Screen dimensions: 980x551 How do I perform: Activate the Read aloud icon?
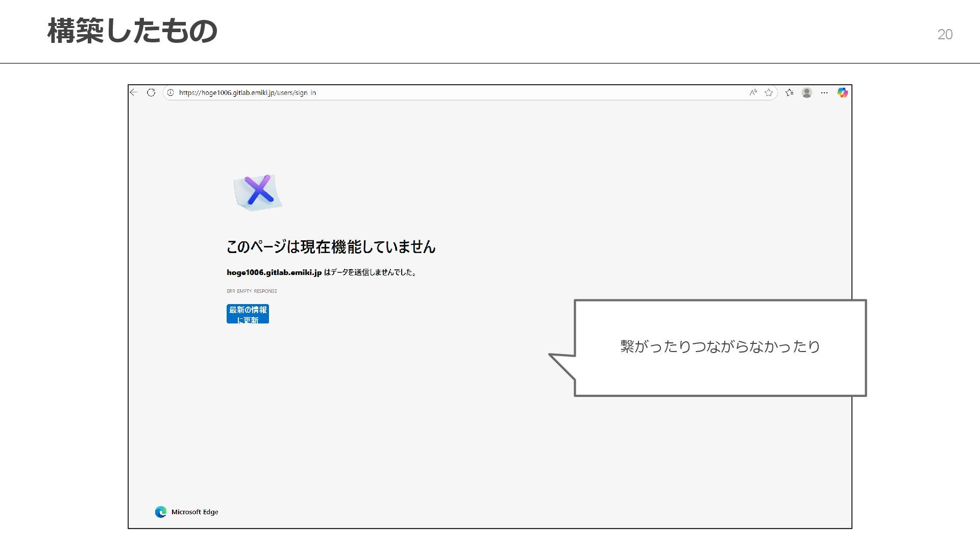pos(753,92)
